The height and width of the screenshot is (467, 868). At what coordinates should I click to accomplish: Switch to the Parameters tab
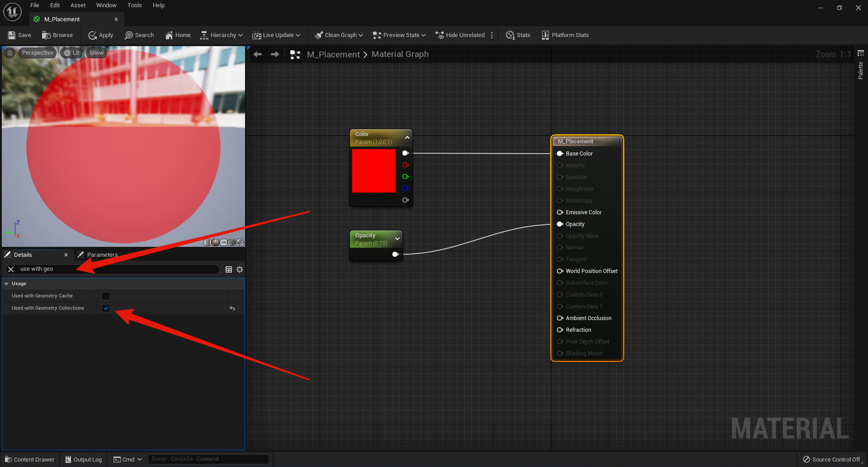click(98, 255)
